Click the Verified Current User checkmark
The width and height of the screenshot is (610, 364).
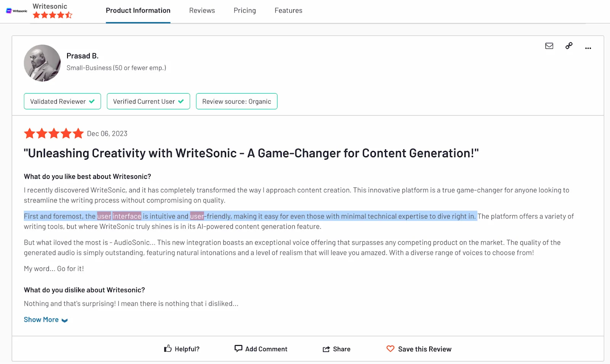click(x=181, y=101)
